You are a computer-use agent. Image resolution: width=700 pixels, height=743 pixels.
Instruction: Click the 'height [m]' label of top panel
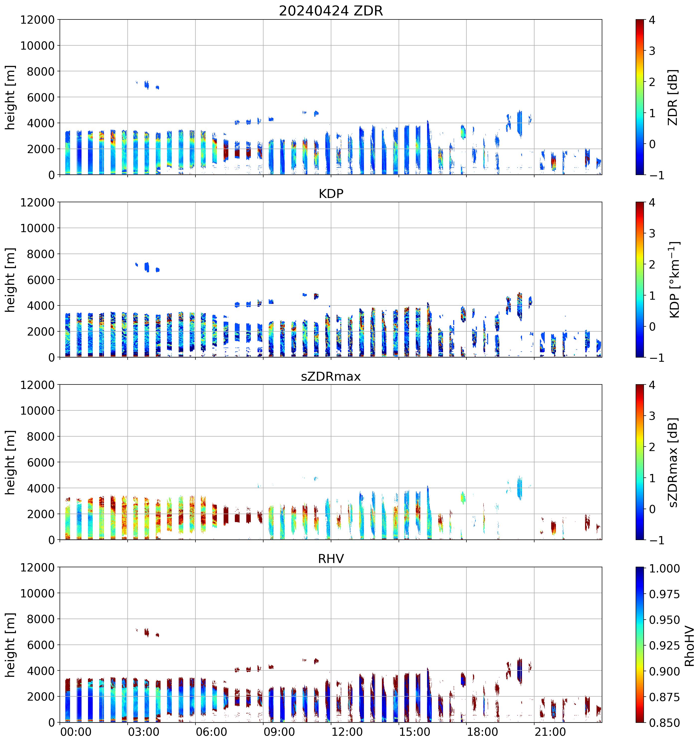click(10, 97)
